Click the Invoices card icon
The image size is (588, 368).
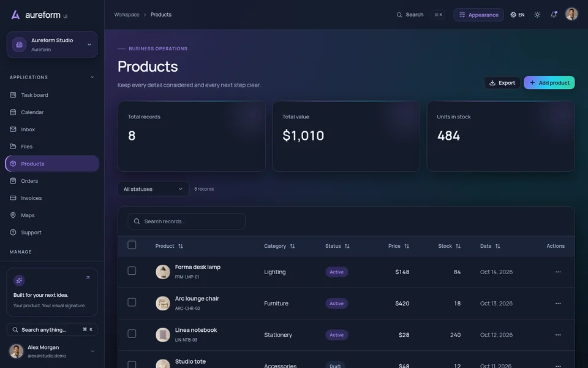pyautogui.click(x=13, y=198)
